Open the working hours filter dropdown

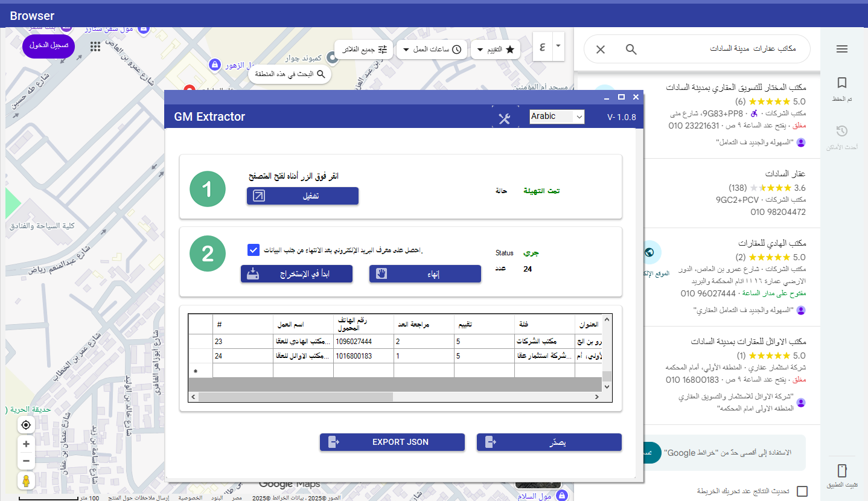pos(432,49)
